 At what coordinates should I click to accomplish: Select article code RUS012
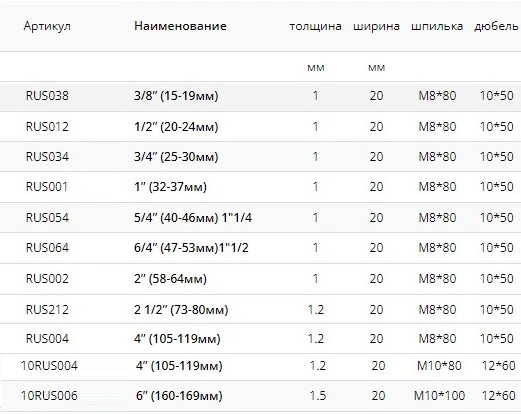47,127
